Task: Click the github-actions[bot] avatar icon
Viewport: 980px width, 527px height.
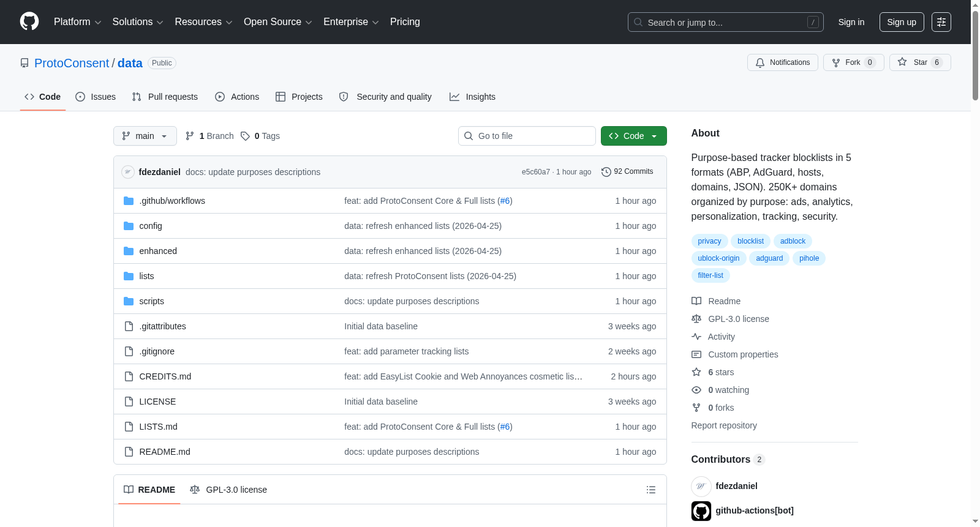Action: click(x=701, y=510)
